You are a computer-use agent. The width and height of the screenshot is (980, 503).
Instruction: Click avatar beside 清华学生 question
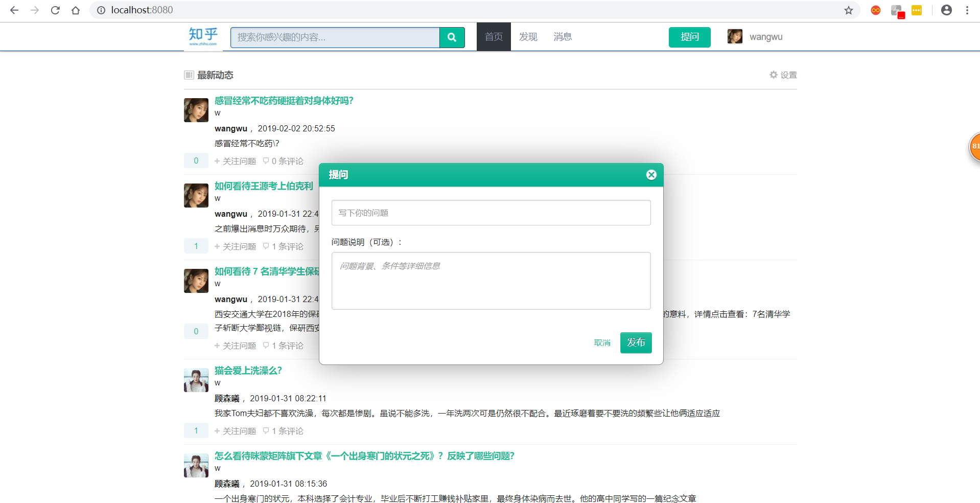point(196,281)
